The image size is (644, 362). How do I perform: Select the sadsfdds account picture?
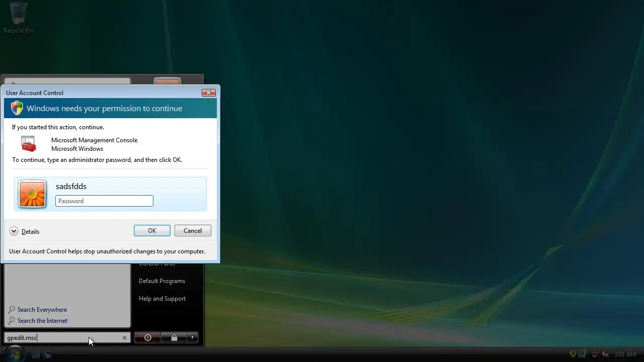[x=32, y=194]
